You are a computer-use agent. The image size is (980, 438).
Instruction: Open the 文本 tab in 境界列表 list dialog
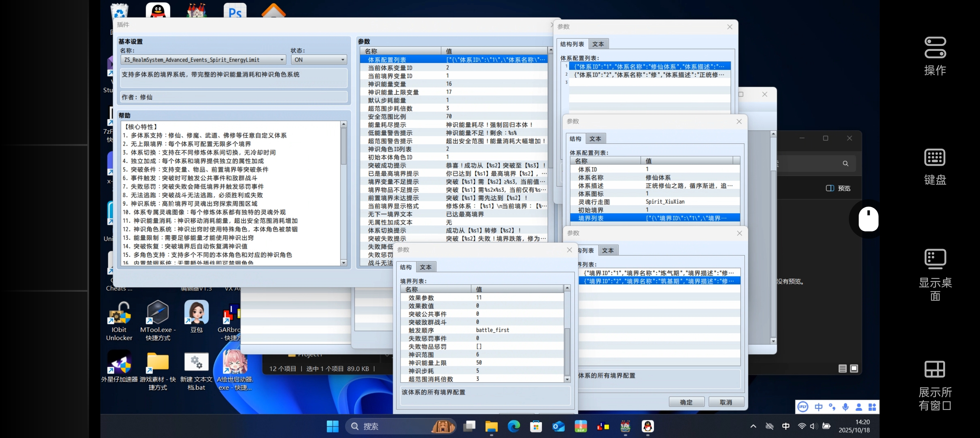click(608, 250)
